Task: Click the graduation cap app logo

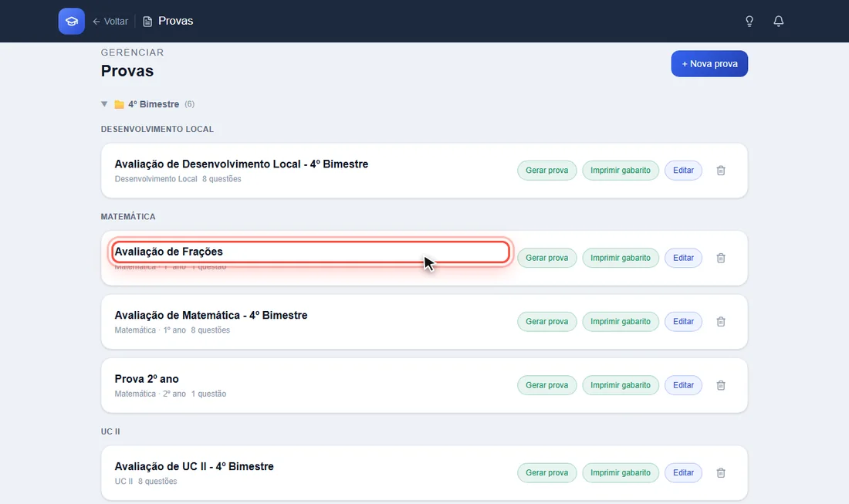Action: coord(72,21)
